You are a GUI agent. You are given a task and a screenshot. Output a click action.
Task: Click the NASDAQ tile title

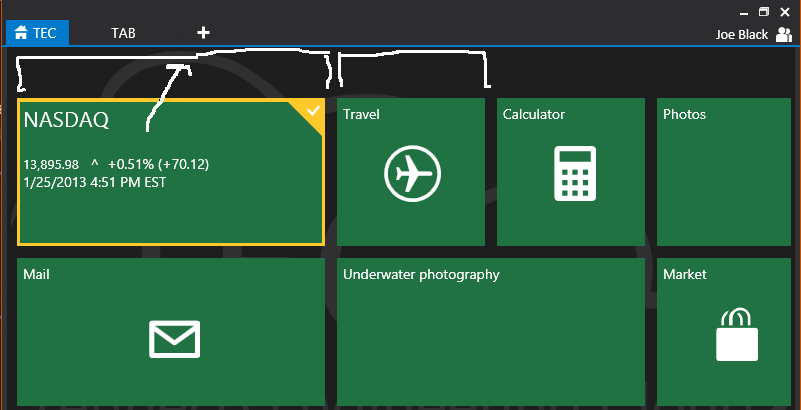pyautogui.click(x=66, y=120)
